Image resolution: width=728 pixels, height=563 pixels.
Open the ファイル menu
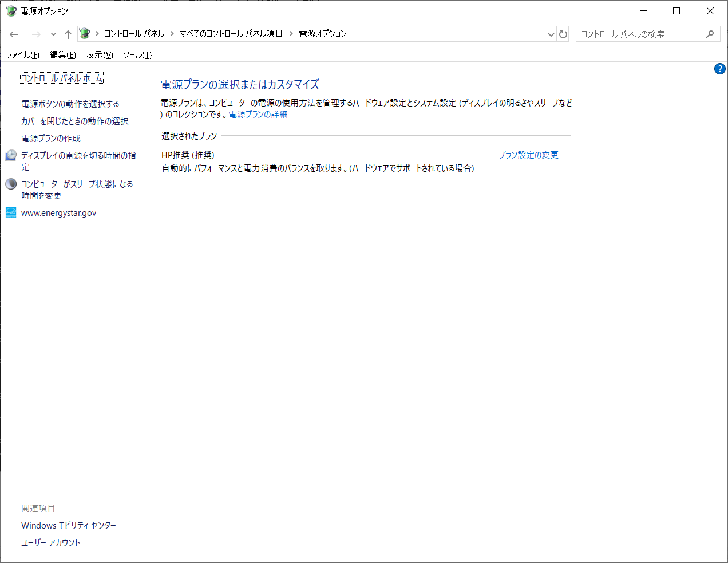22,55
